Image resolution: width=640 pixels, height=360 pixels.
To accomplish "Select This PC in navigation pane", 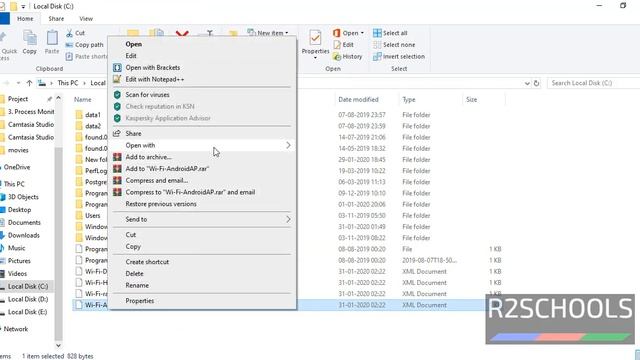I will (14, 184).
